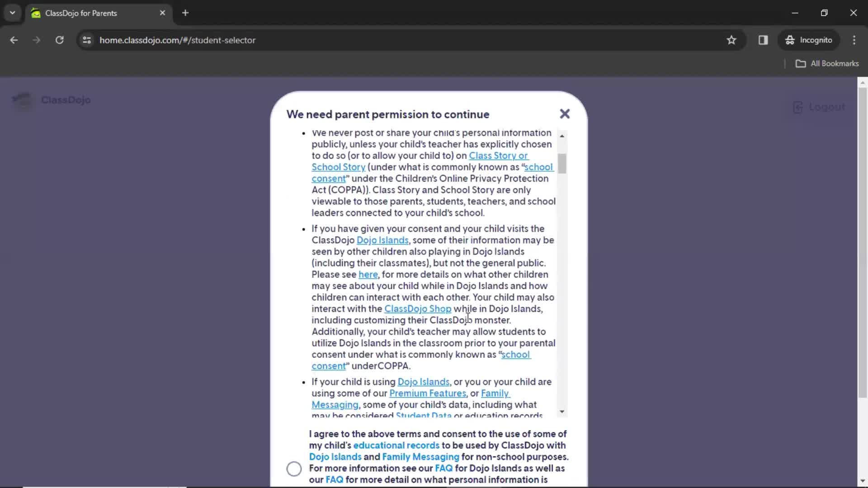The width and height of the screenshot is (868, 488).
Task: Open the All Bookmarks folder
Action: tap(827, 64)
